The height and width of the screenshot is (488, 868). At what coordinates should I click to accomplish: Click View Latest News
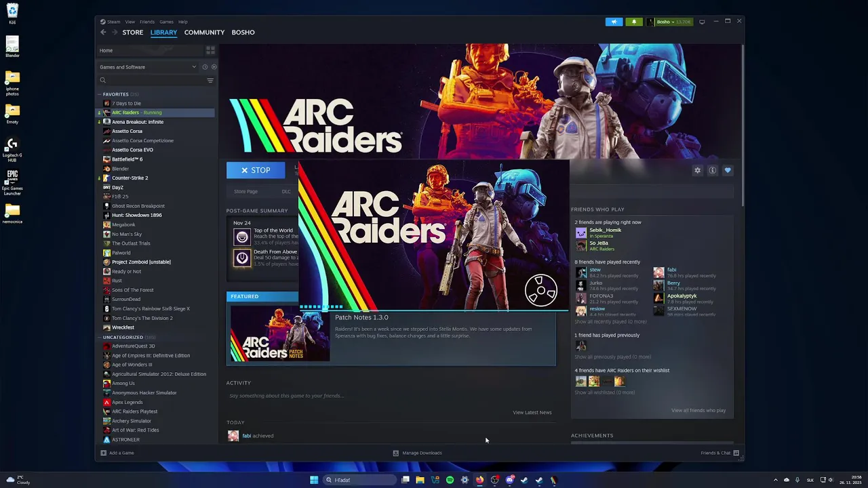click(x=532, y=412)
